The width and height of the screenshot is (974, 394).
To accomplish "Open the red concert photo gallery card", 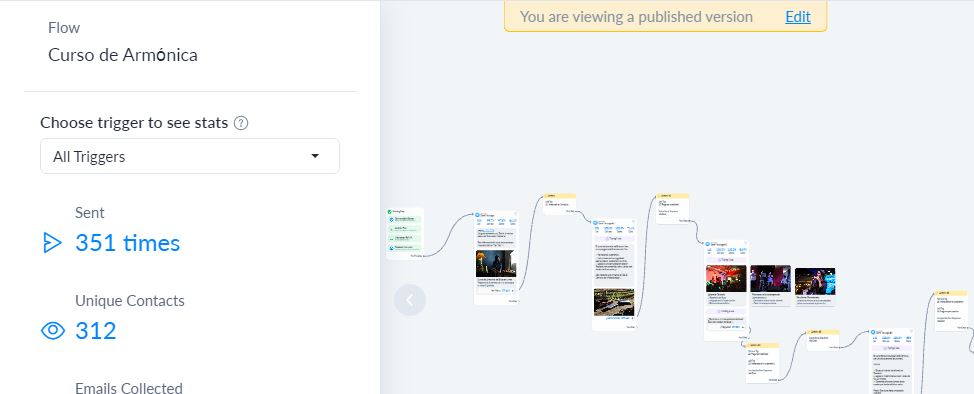I will click(726, 278).
